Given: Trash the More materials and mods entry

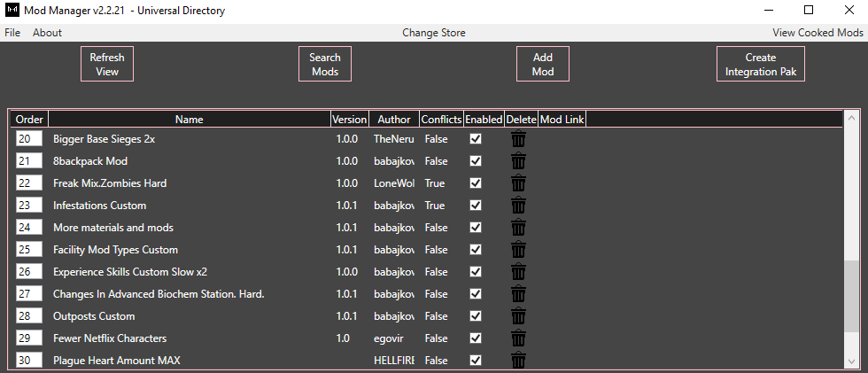Looking at the screenshot, I should pyautogui.click(x=519, y=228).
